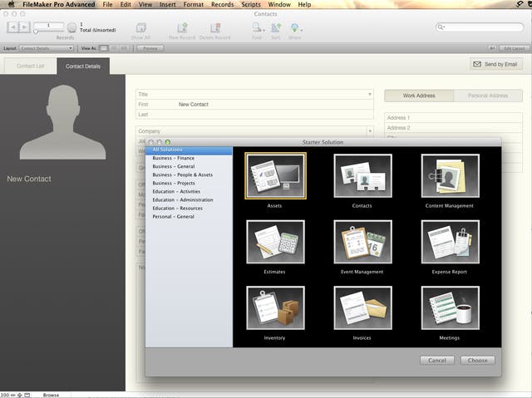
Task: Pick the Event Management solution icon
Action: tap(362, 242)
